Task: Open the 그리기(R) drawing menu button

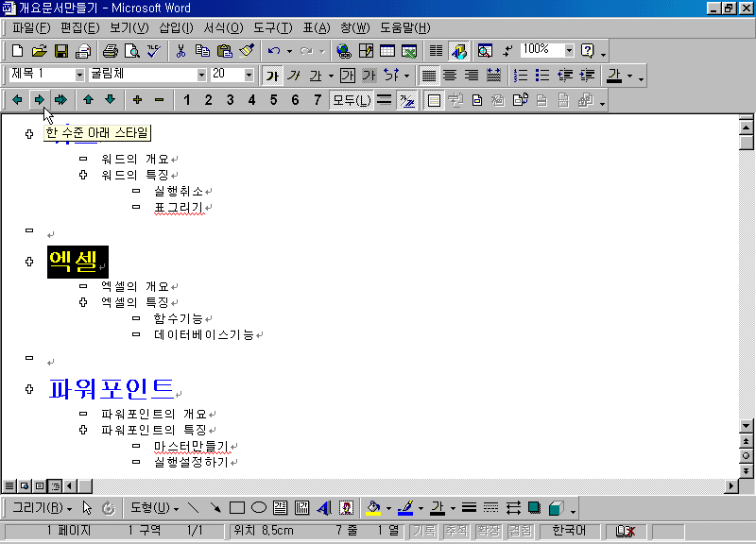Action: 42,507
